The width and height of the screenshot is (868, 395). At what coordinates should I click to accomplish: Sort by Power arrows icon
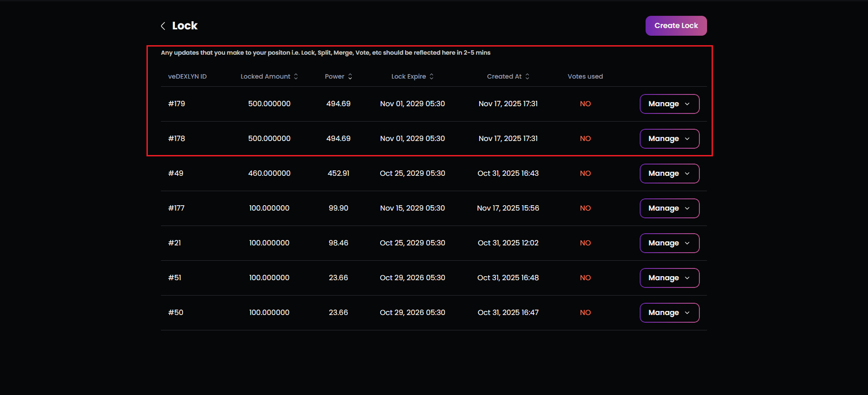350,76
